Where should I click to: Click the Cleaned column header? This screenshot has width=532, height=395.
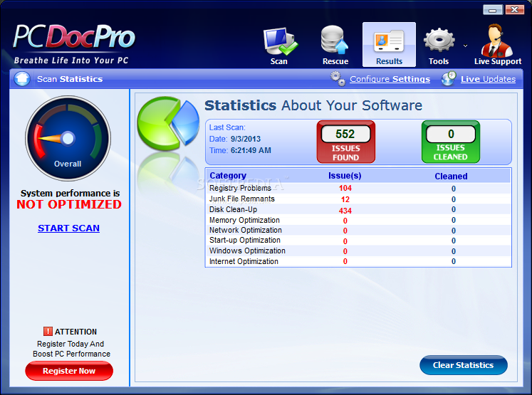[x=451, y=177]
